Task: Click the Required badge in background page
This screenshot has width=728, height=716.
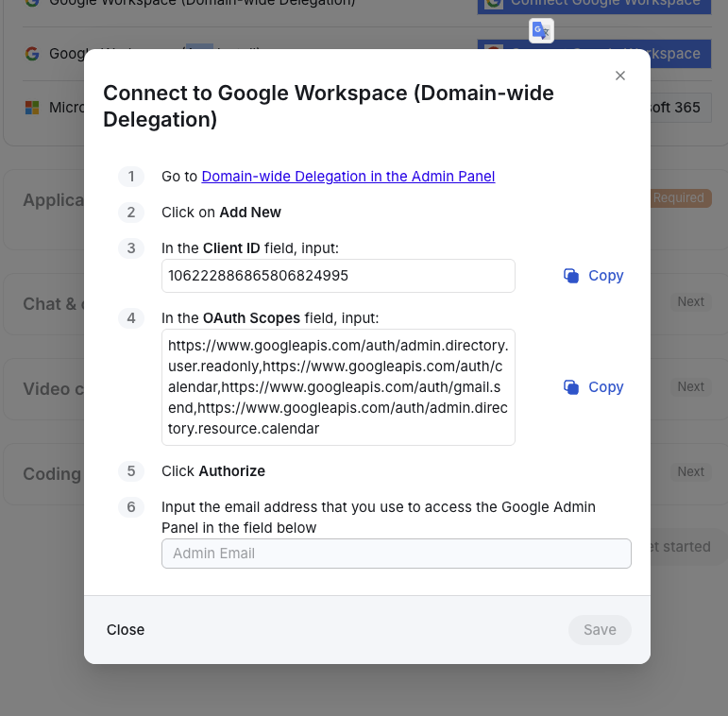Action: (681, 197)
